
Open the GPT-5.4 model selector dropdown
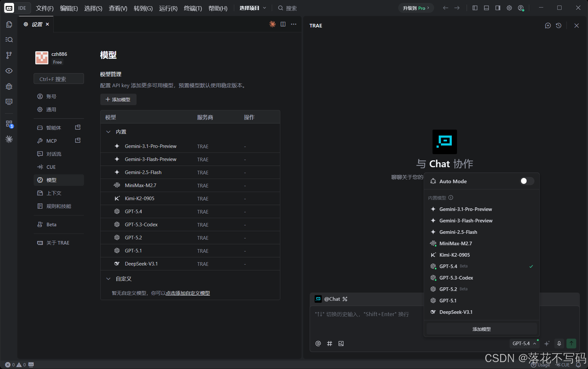[x=524, y=344]
